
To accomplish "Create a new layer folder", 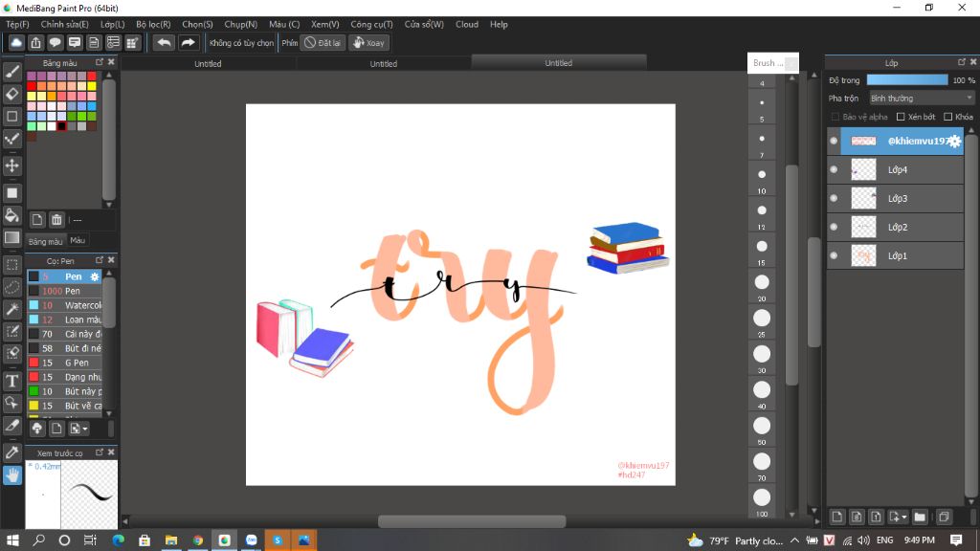I will click(920, 517).
